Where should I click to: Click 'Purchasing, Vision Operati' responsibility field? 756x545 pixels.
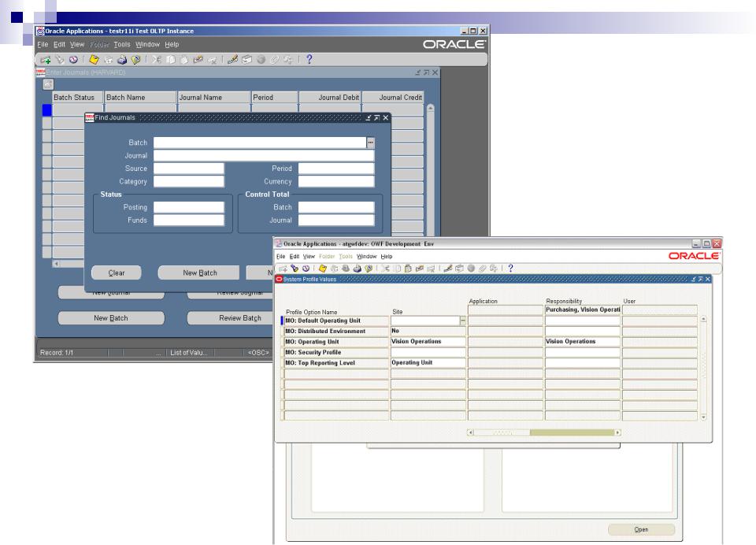tap(583, 310)
